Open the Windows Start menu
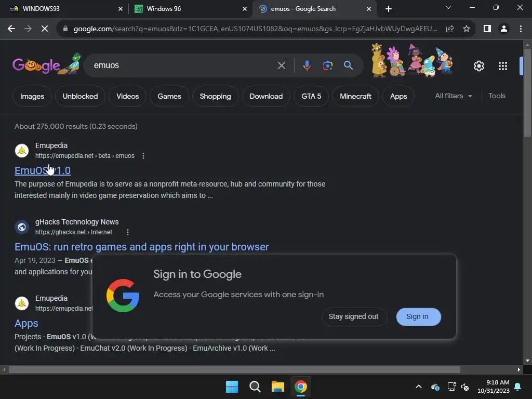 pos(232,387)
